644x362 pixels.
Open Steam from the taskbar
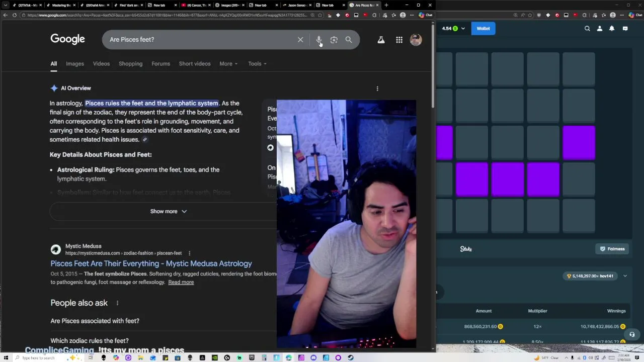point(350,358)
